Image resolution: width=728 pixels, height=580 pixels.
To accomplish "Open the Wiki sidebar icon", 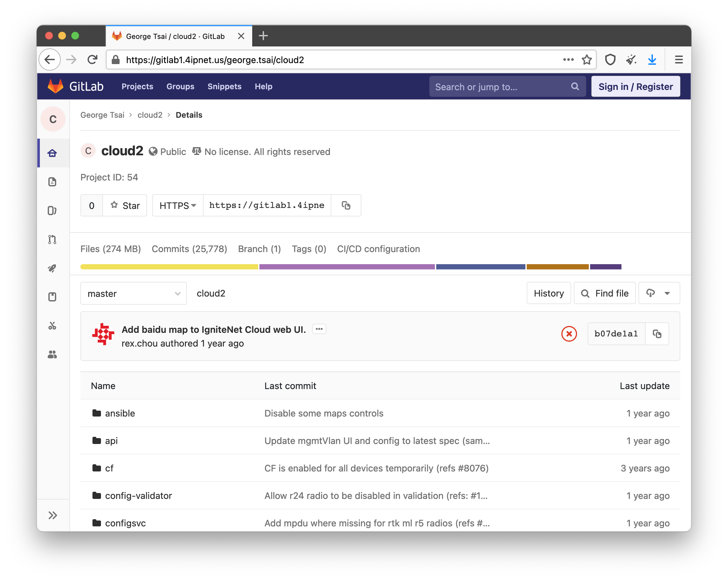I will [x=52, y=297].
